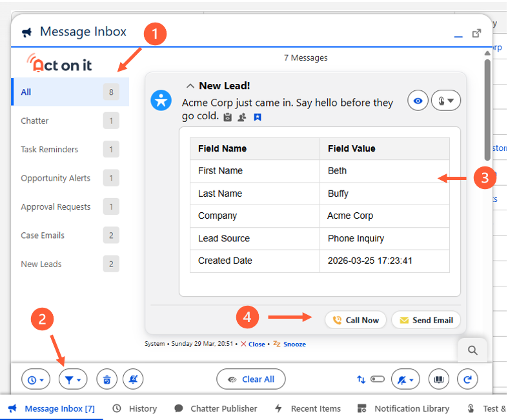Open the funnel filter dropdown
The width and height of the screenshot is (508, 420).
(x=73, y=379)
